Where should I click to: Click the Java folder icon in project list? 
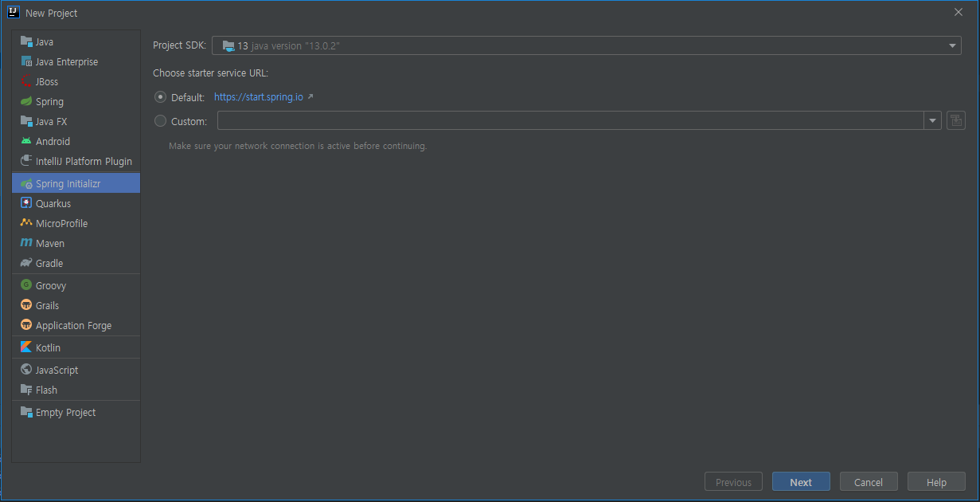pyautogui.click(x=26, y=41)
